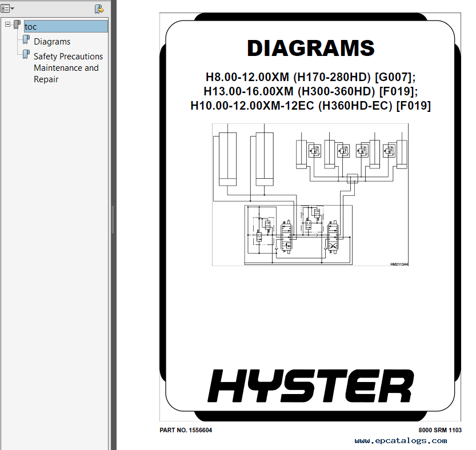Click the HYSTER logo

click(x=310, y=386)
